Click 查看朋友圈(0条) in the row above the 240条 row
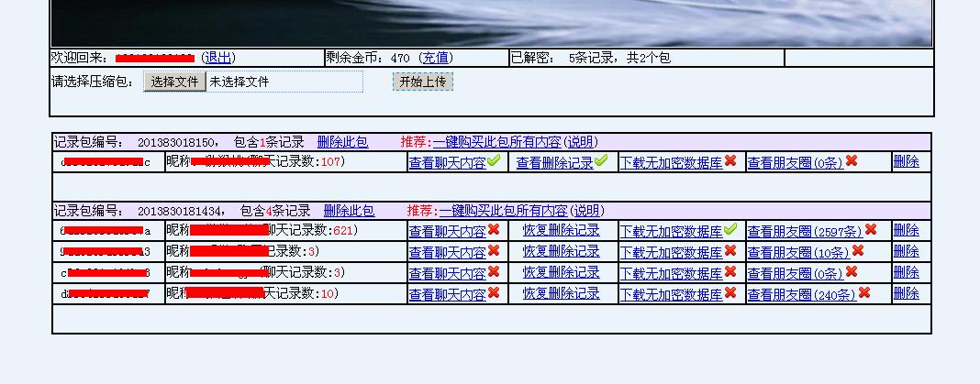The height and width of the screenshot is (384, 980). [x=796, y=273]
